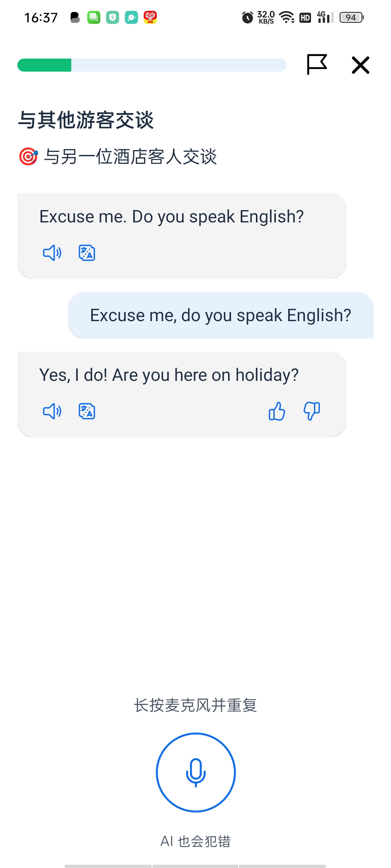Play audio for 'Are you here on holiday?'
This screenshot has width=391, height=868.
tap(52, 411)
